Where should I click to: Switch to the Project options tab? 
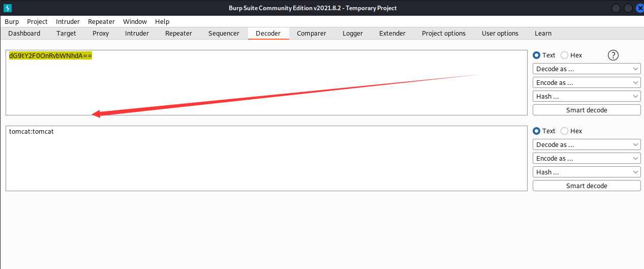pos(444,33)
